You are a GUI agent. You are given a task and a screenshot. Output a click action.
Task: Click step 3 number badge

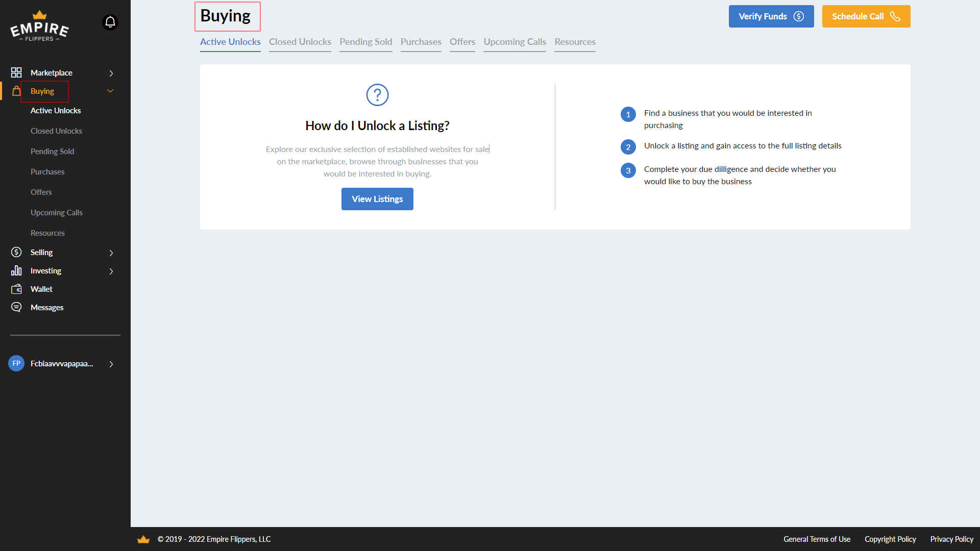pos(628,170)
